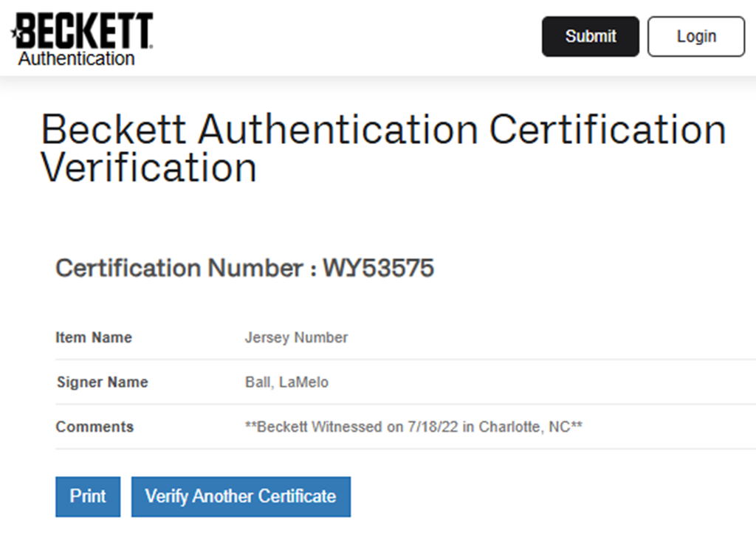The width and height of the screenshot is (756, 547).
Task: Click the Certification Number heading label
Action: (179, 268)
